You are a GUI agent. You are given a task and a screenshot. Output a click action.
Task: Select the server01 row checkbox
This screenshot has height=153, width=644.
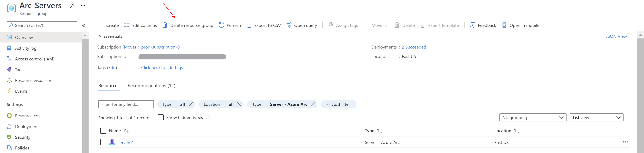pos(103,142)
